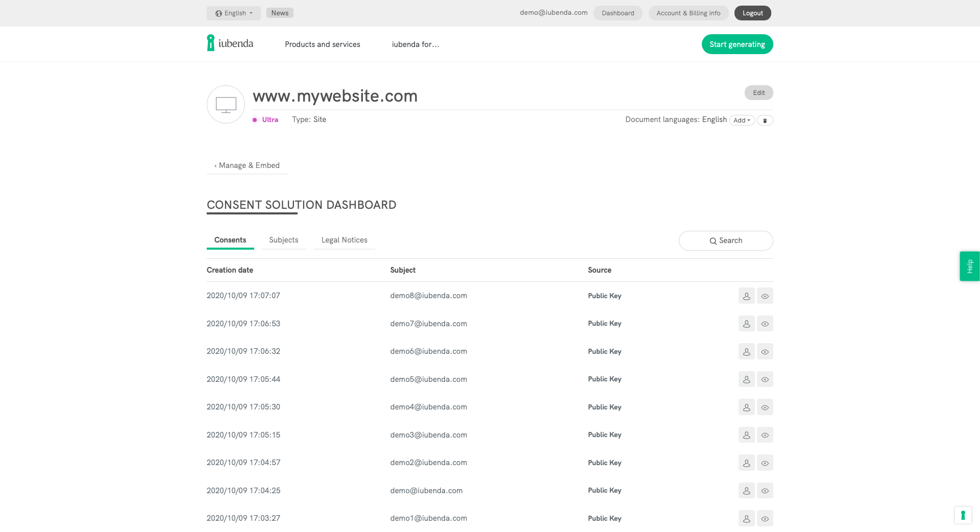Viewport: 980px width, 532px height.
Task: Click the site monitor icon avatar
Action: [226, 104]
